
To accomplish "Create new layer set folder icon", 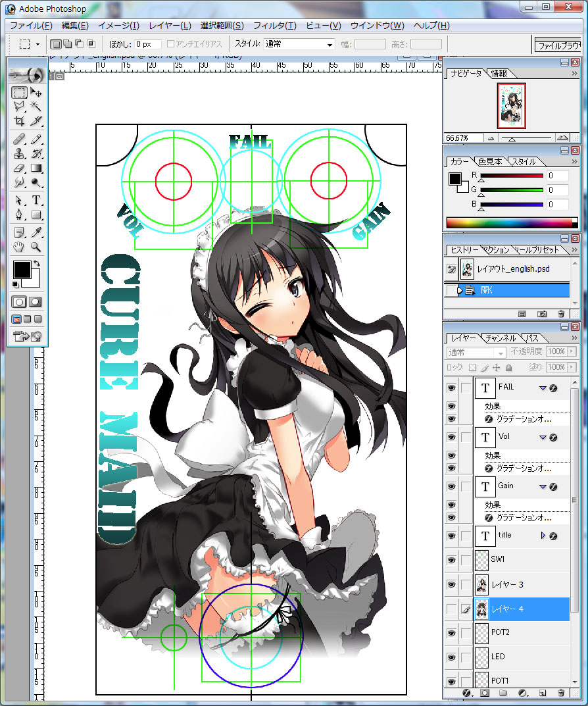I will 503,693.
